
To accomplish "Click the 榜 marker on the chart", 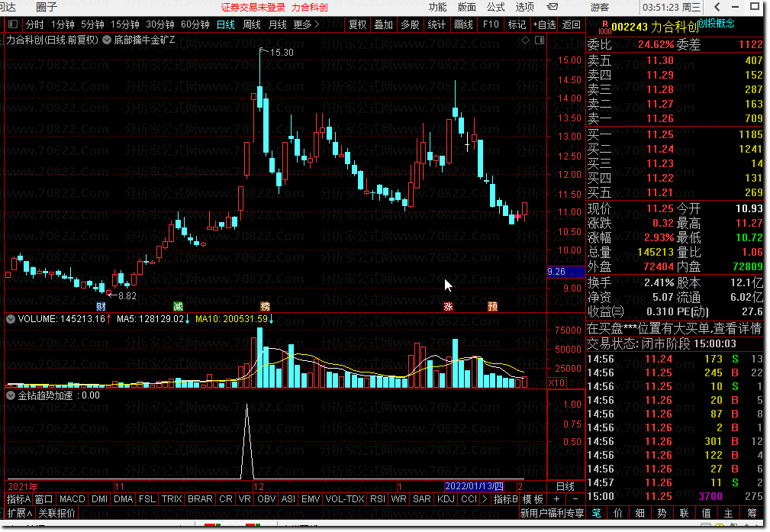I will (x=265, y=307).
